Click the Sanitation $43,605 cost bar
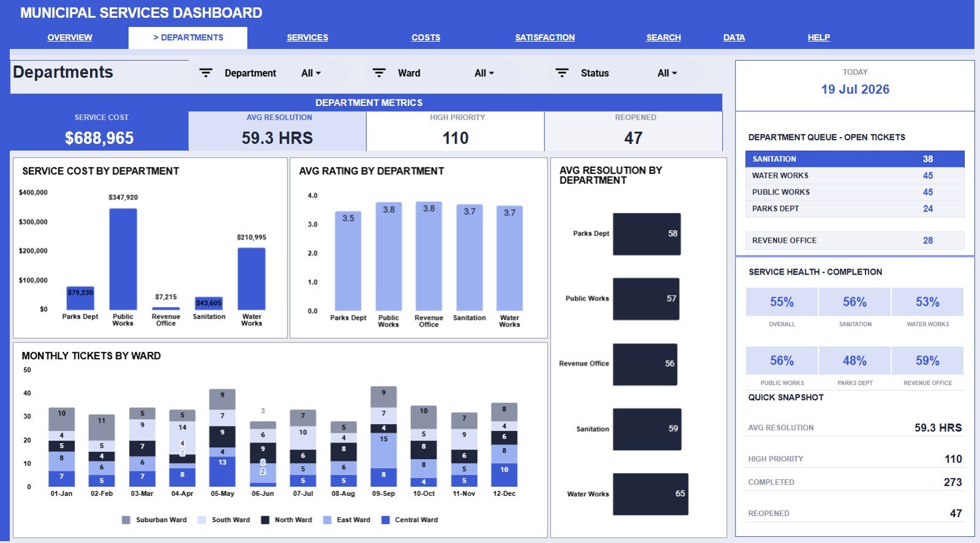 (x=209, y=303)
